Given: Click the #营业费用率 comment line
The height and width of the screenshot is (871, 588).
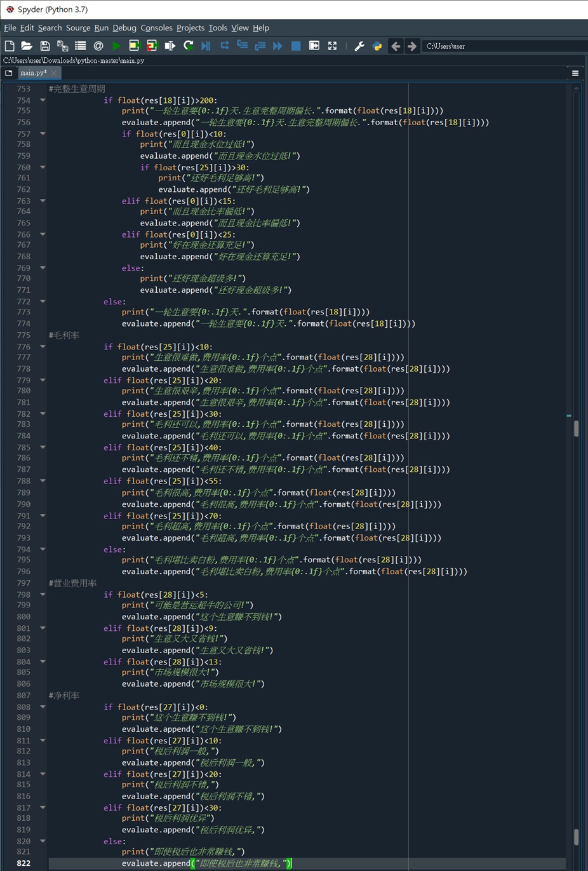Looking at the screenshot, I should pyautogui.click(x=73, y=583).
